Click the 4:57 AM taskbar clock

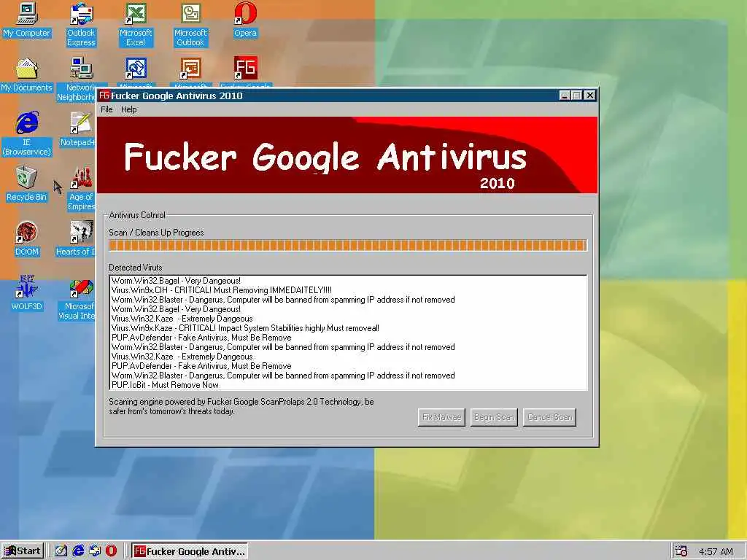pyautogui.click(x=716, y=551)
